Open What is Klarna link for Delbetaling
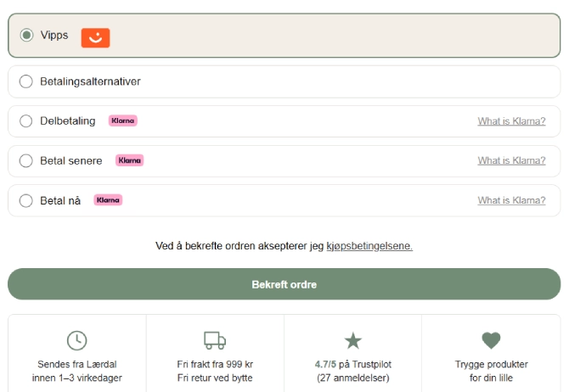569x392 pixels. [511, 121]
